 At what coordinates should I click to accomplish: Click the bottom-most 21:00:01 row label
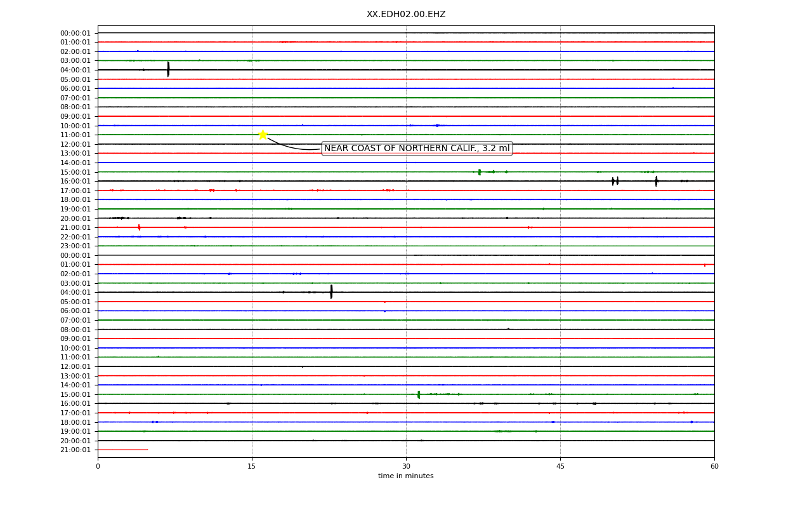pos(75,450)
